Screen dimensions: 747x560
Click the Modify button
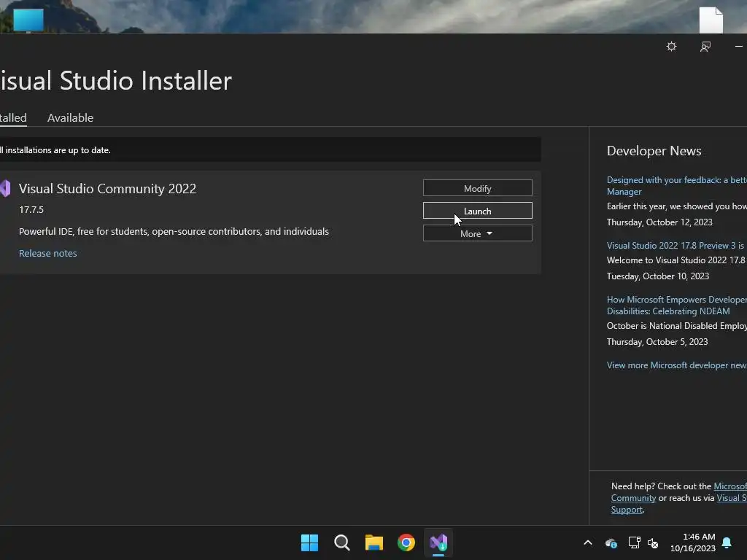477,188
